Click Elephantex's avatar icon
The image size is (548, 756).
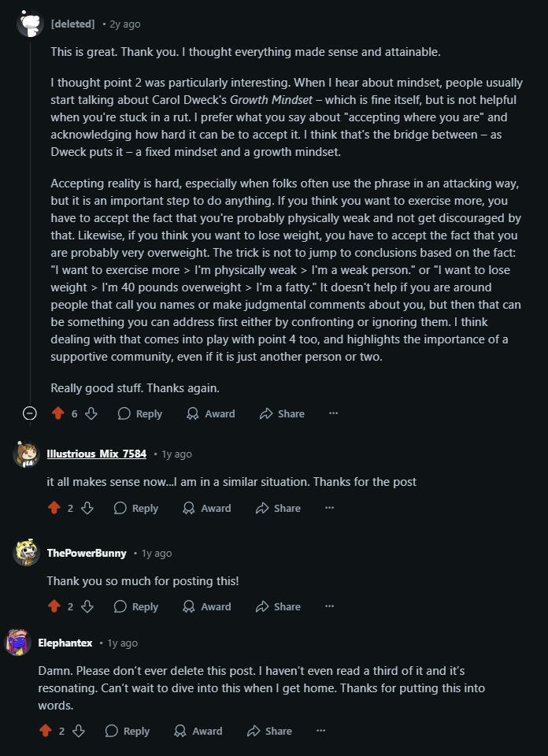pos(19,643)
